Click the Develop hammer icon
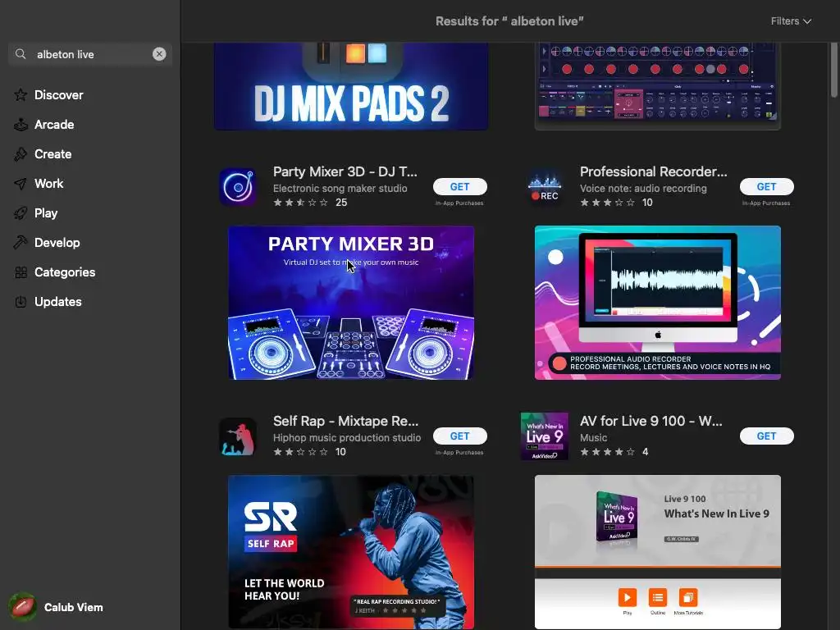 pyautogui.click(x=21, y=243)
